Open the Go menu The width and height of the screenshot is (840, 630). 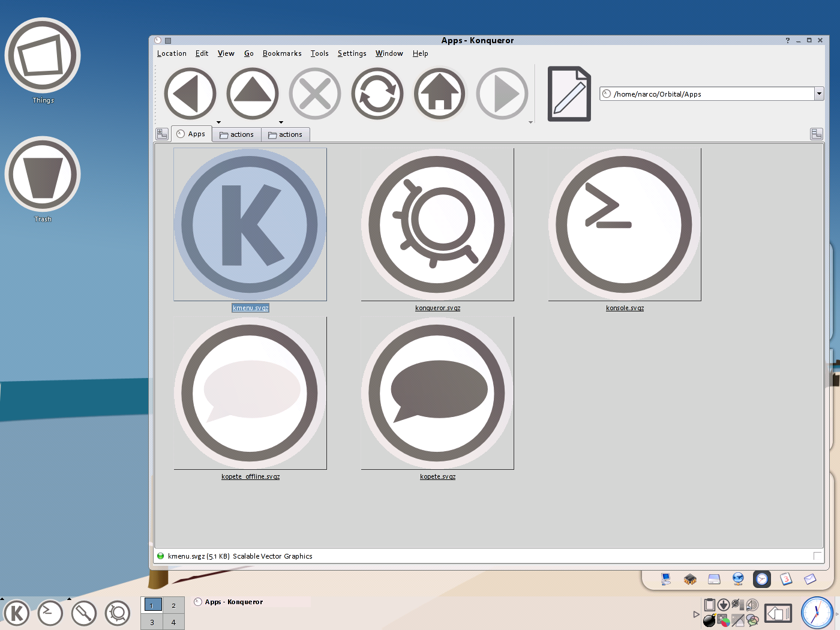point(248,53)
